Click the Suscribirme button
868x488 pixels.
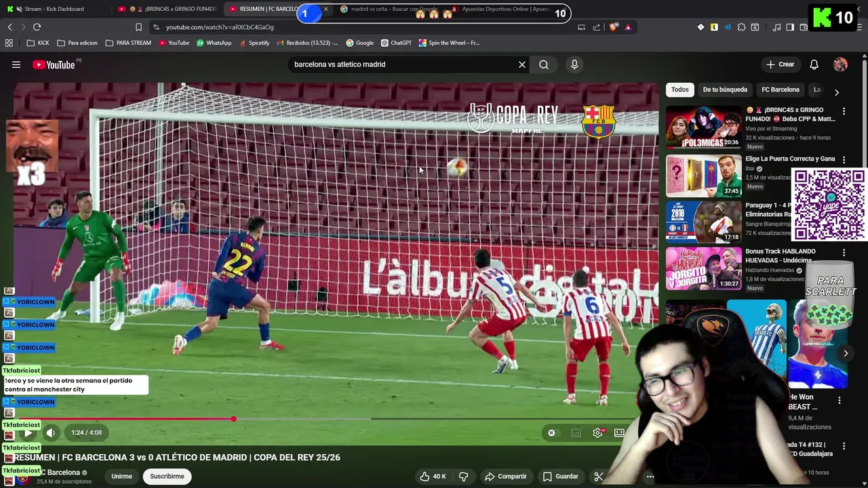point(167,476)
